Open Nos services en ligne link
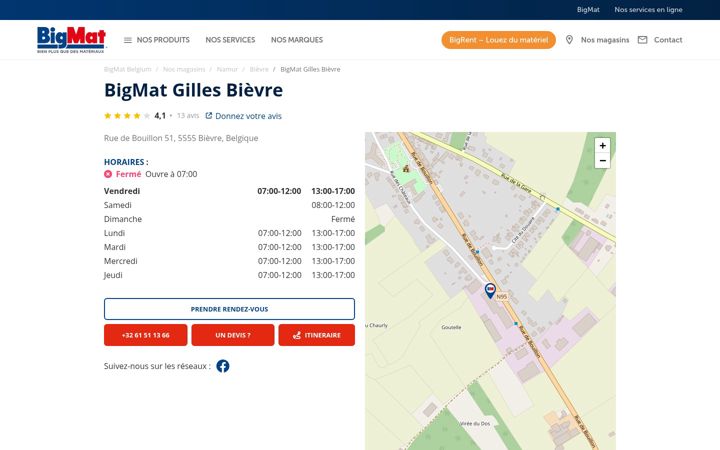The width and height of the screenshot is (720, 450). [648, 10]
